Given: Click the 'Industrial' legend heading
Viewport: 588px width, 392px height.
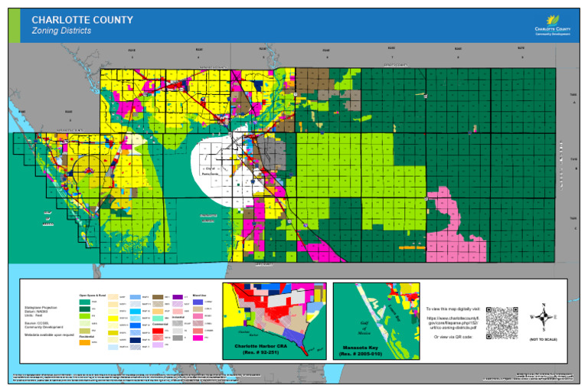Looking at the screenshot, I should [178, 317].
